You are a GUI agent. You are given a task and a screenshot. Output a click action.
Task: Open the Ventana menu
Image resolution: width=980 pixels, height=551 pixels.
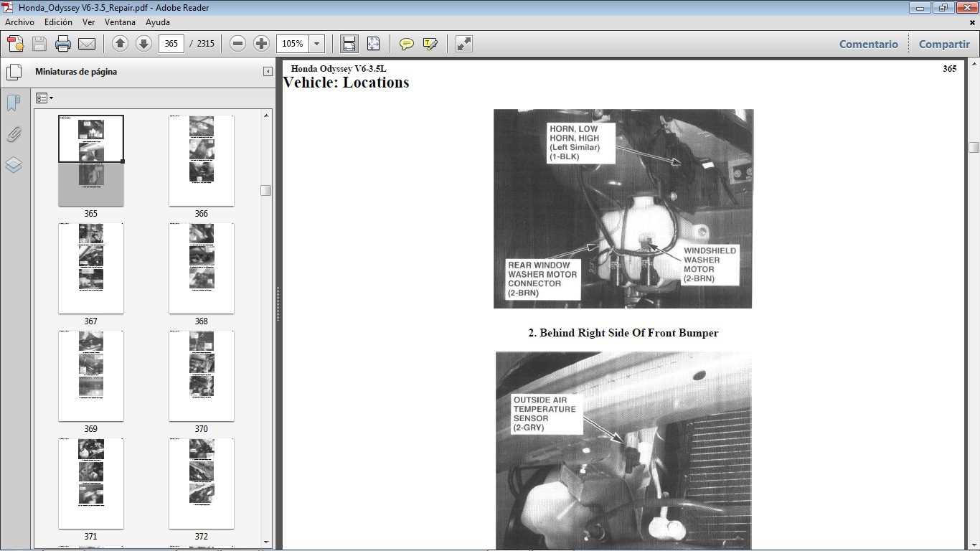pyautogui.click(x=121, y=22)
